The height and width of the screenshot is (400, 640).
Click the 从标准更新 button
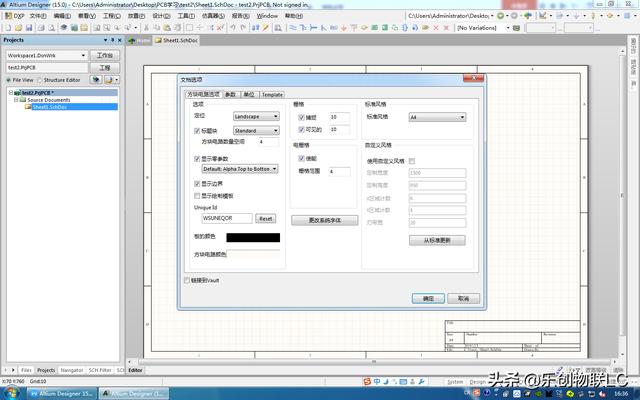pyautogui.click(x=437, y=240)
